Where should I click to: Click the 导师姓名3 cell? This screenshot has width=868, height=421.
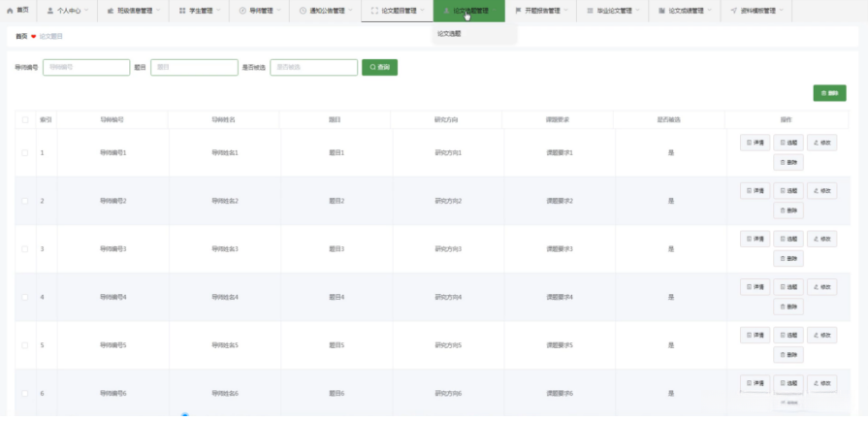[x=225, y=248]
